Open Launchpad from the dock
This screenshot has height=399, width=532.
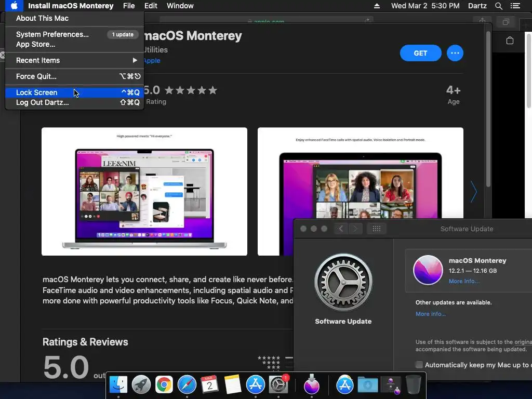tap(141, 384)
